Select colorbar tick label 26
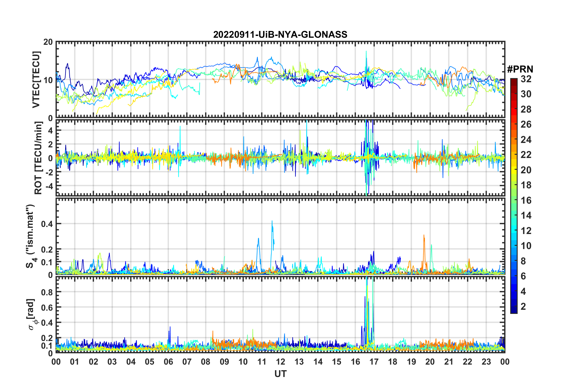This screenshot has height=392, width=561. pos(526,124)
